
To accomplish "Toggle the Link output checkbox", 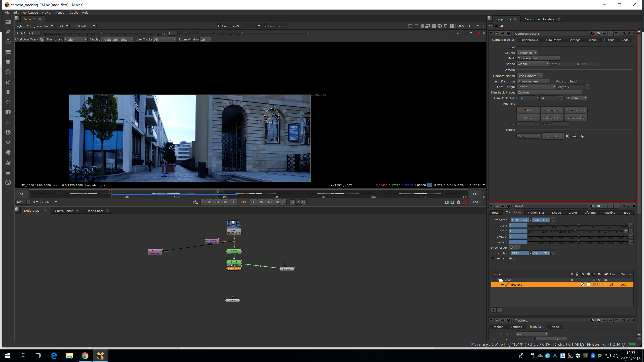I will 567,136.
